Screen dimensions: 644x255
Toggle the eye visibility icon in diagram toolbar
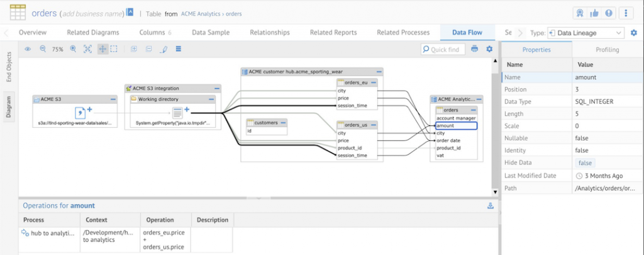(x=28, y=49)
